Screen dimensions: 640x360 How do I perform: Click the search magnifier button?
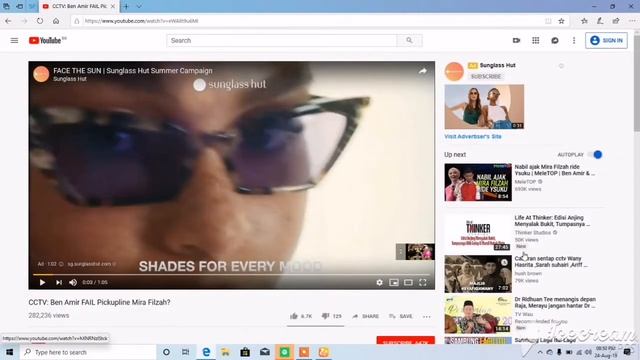point(409,40)
